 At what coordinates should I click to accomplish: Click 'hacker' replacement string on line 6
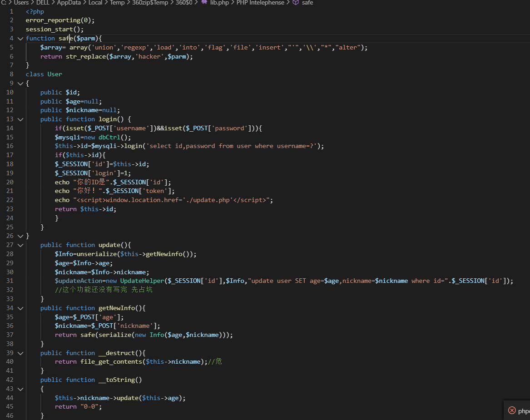pos(149,56)
